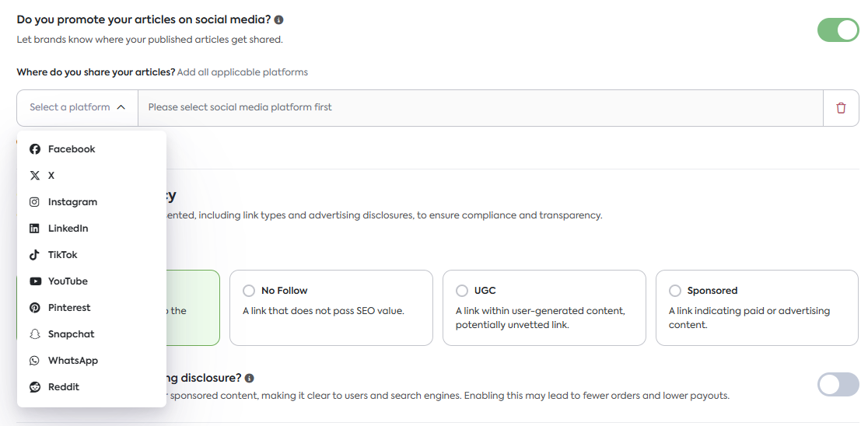Click the YouTube icon in the list
This screenshot has height=426, width=868.
(x=35, y=281)
